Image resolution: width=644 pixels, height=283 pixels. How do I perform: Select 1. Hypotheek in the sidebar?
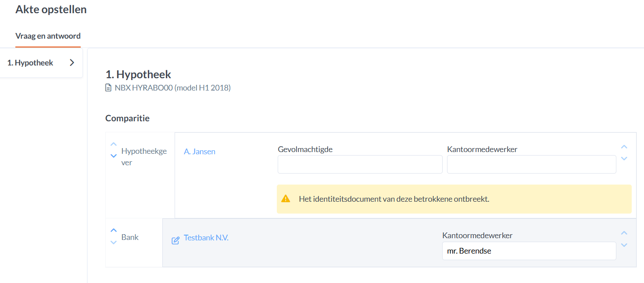click(x=30, y=63)
